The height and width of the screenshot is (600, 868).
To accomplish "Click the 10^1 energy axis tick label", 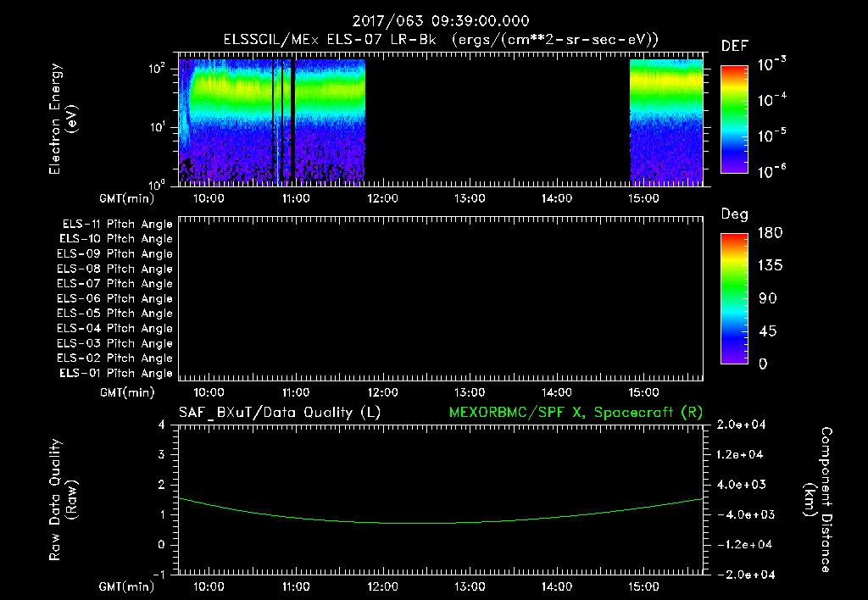I will coord(157,127).
